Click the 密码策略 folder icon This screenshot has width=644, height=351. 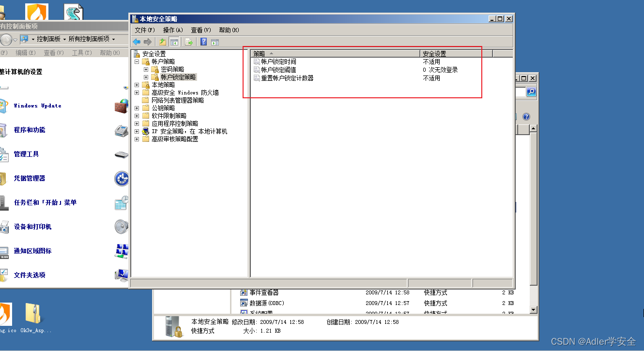155,69
